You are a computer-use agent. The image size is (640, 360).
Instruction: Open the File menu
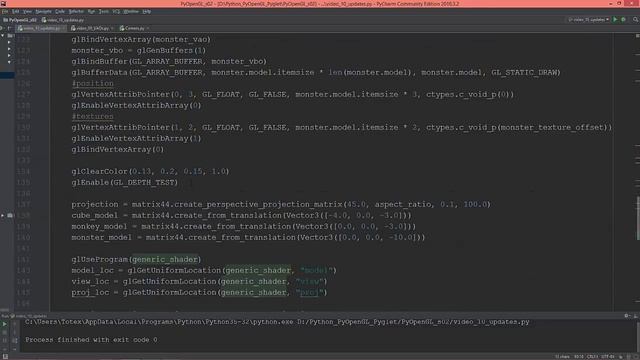pyautogui.click(x=5, y=11)
